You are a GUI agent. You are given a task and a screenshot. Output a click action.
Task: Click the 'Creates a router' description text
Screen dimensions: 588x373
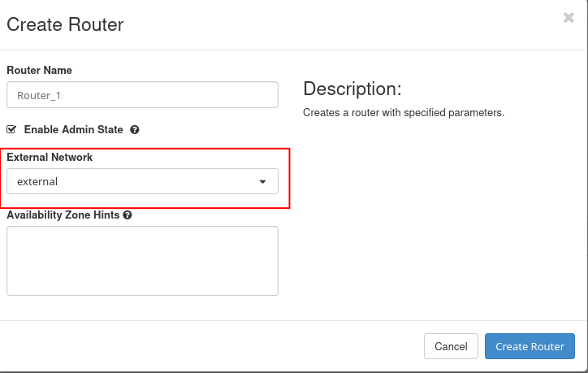(404, 113)
